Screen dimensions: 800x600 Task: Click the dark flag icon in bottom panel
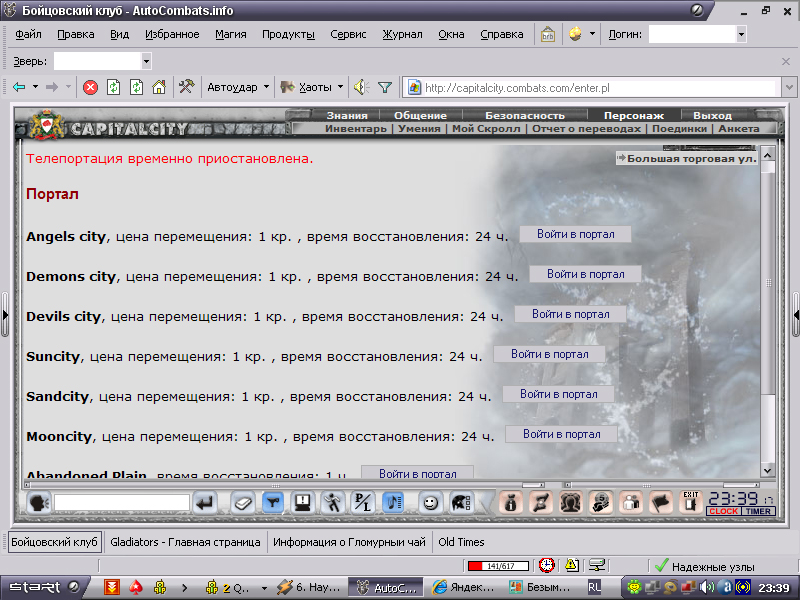coord(661,503)
